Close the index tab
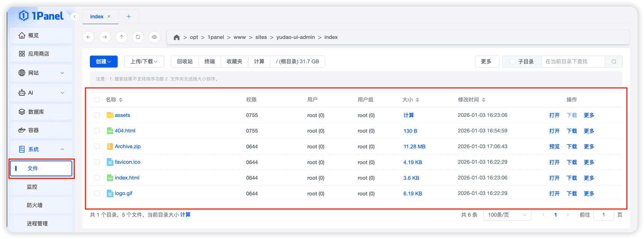This screenshot has width=644, height=239. 109,17
